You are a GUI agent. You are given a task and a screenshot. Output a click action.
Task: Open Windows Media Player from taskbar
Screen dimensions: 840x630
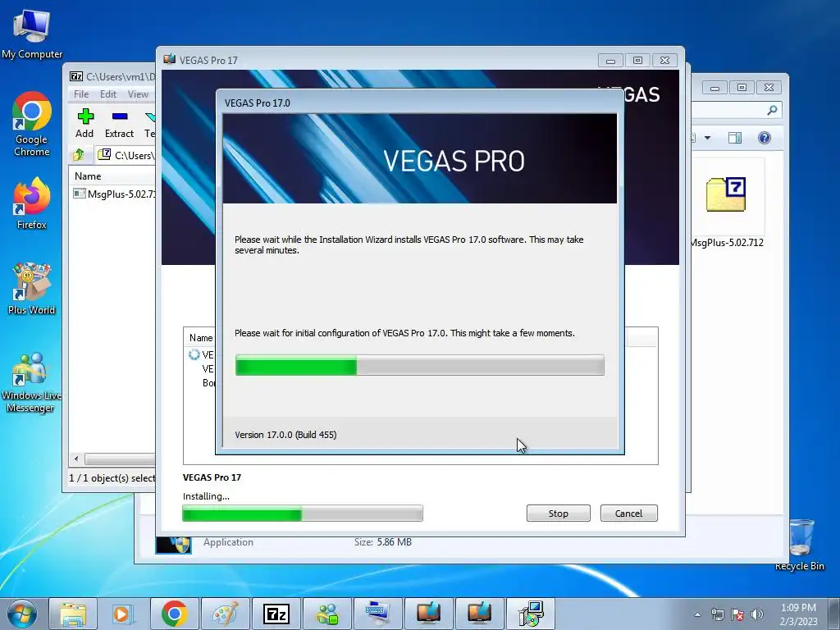(123, 614)
